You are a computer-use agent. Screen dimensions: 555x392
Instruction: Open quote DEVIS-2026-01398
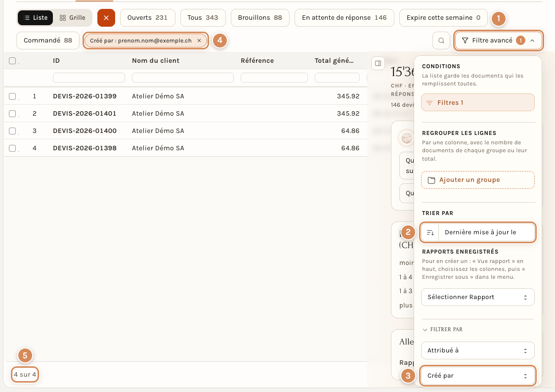click(x=85, y=148)
